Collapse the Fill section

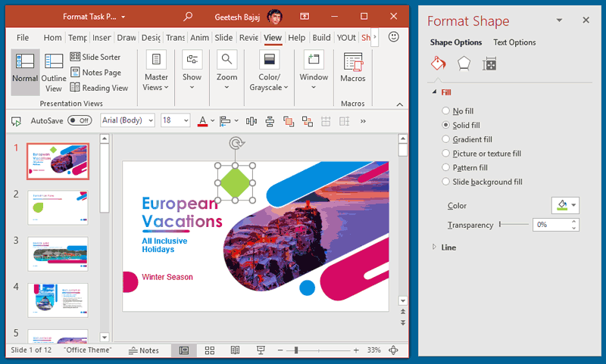[434, 92]
